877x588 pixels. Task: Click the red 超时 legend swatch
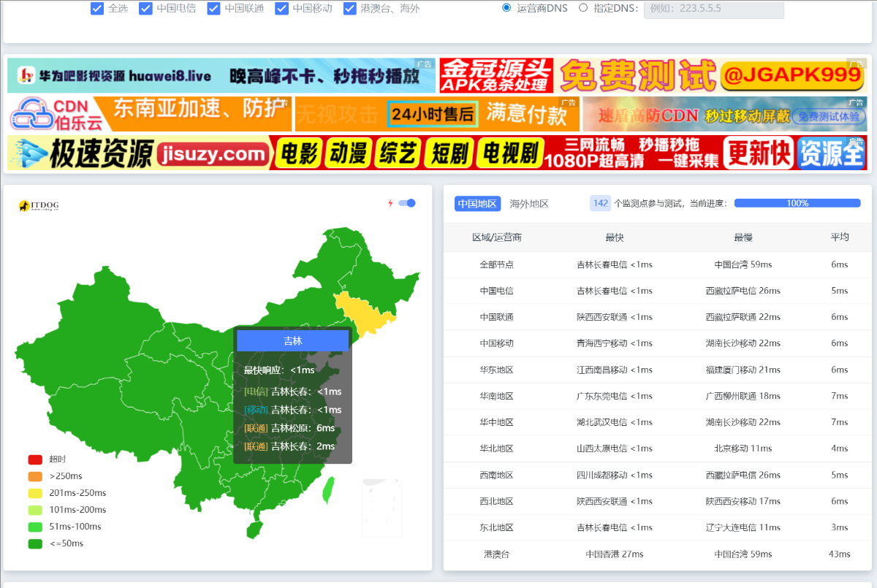coord(35,459)
